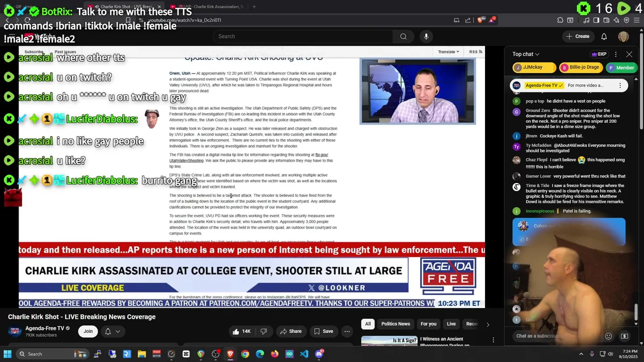Open the Brave wallet icon
This screenshot has height=362, width=644.
point(606,20)
